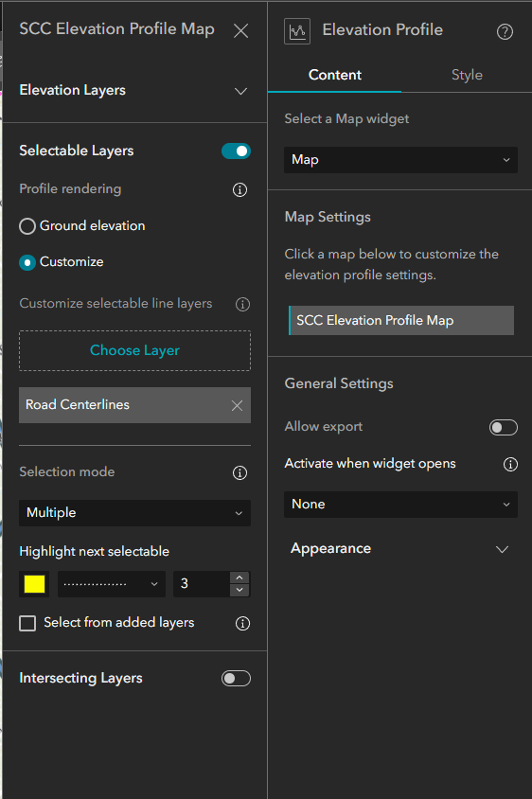Click the Profile rendering info icon
The height and width of the screenshot is (799, 532).
coord(240,189)
